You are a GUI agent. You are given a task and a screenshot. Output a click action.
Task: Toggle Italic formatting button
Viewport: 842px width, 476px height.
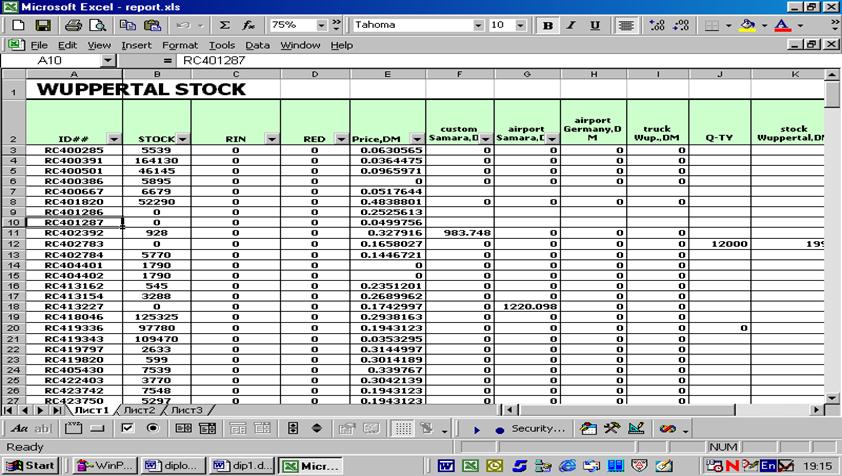571,25
